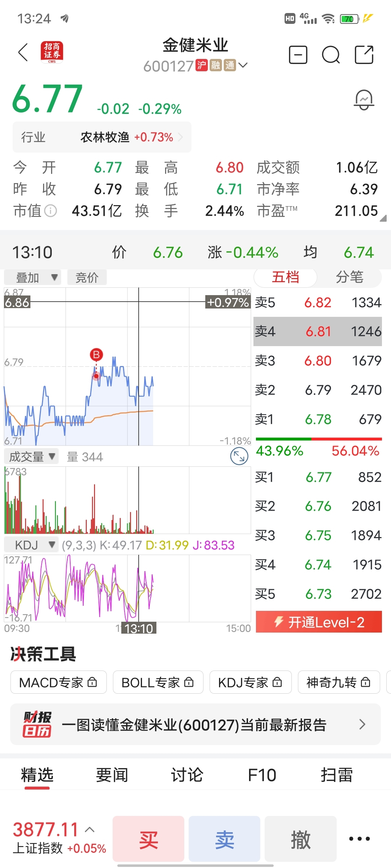Select the 要闻 tab
The width and height of the screenshot is (391, 868).
click(112, 775)
